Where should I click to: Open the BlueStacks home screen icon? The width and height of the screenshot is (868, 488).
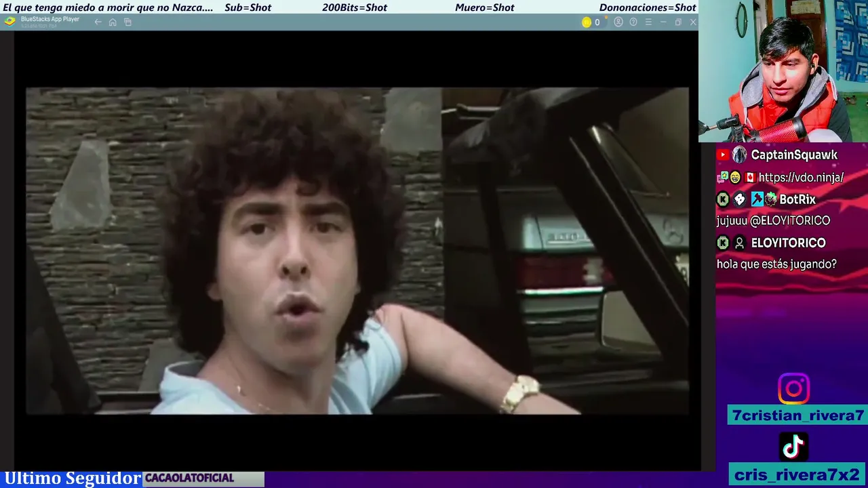click(x=113, y=22)
